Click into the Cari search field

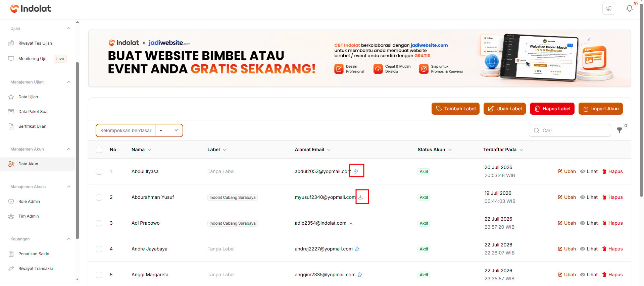570,130
